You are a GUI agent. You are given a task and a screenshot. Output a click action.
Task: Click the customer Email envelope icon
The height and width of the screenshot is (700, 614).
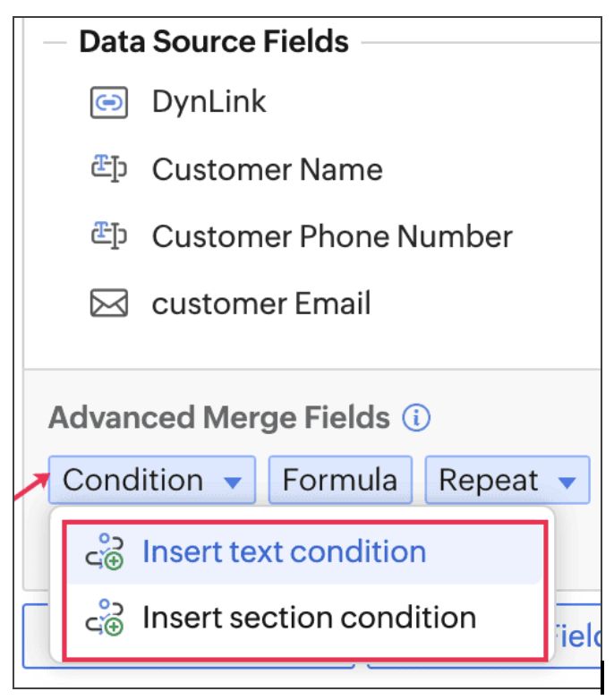click(x=109, y=303)
